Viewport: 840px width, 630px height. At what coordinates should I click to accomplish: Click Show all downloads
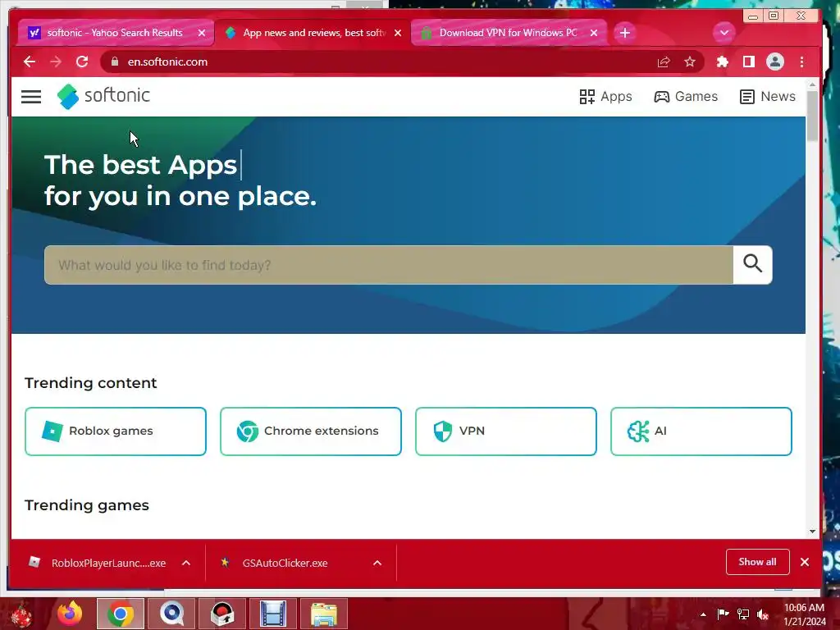[757, 562]
